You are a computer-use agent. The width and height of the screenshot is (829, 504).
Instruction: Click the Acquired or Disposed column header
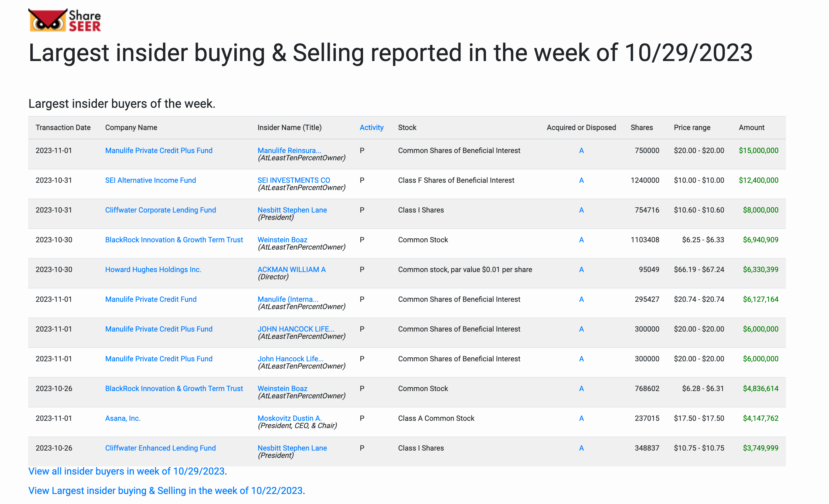pyautogui.click(x=581, y=128)
